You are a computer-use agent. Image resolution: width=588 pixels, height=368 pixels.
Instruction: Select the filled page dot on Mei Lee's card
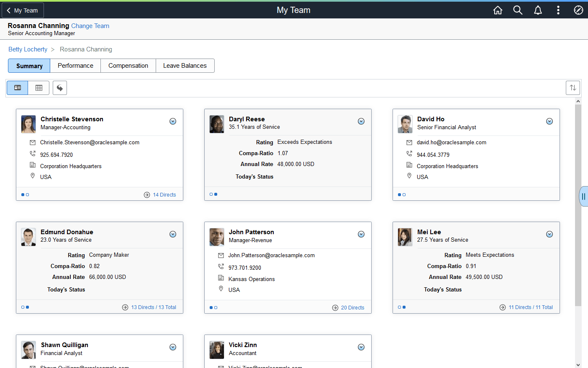tap(404, 307)
